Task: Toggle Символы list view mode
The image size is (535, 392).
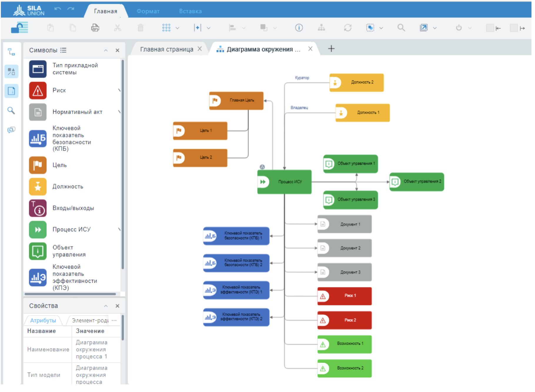Action: (x=63, y=50)
